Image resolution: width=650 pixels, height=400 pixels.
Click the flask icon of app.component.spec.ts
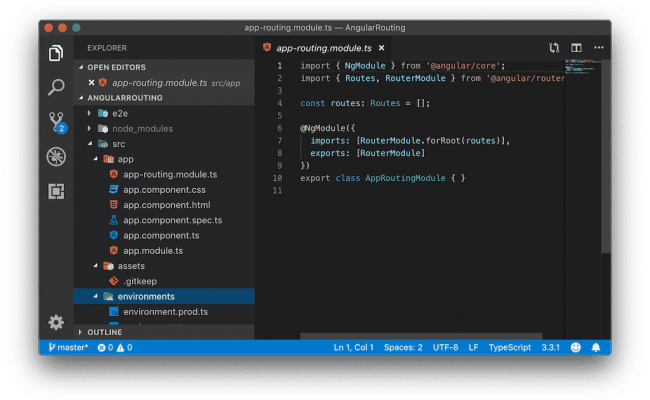pos(114,220)
